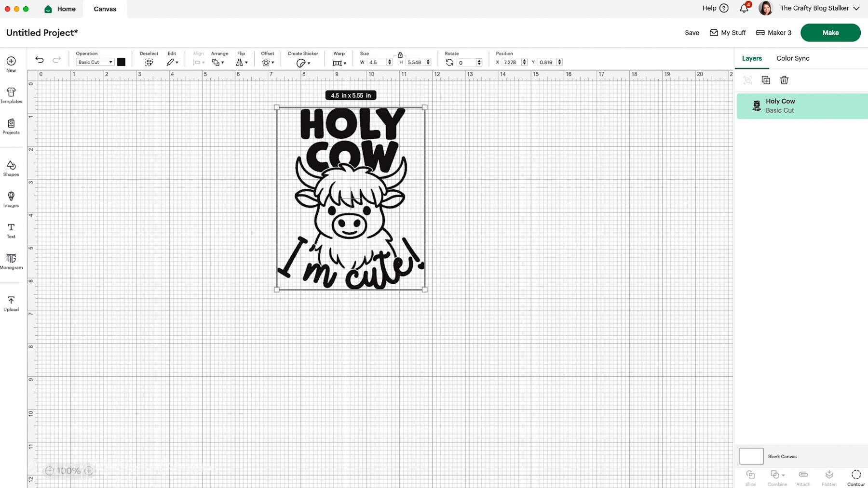The height and width of the screenshot is (488, 868).
Task: Delete the selected layer with trash icon
Action: pyautogui.click(x=784, y=80)
